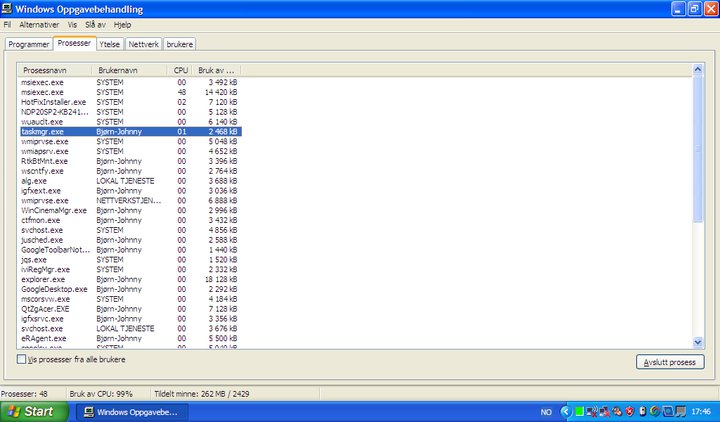Open the Slå av menu

[x=95, y=25]
